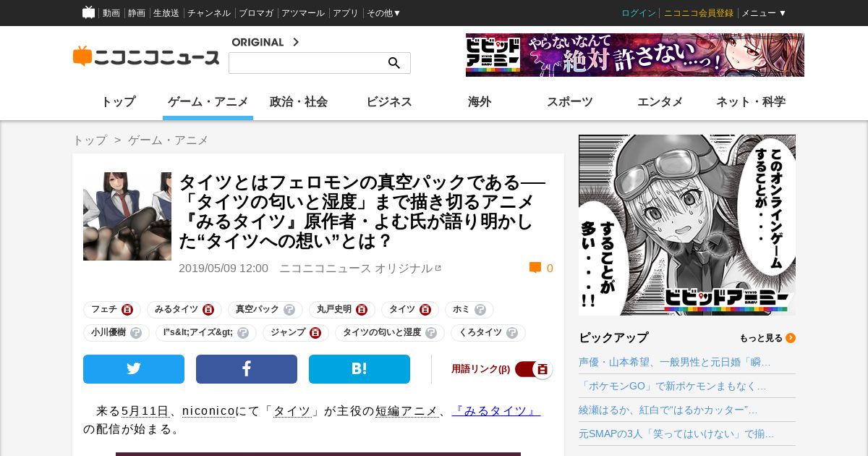Select the ネット・科学 tab
This screenshot has height=456, width=868.
click(x=751, y=102)
